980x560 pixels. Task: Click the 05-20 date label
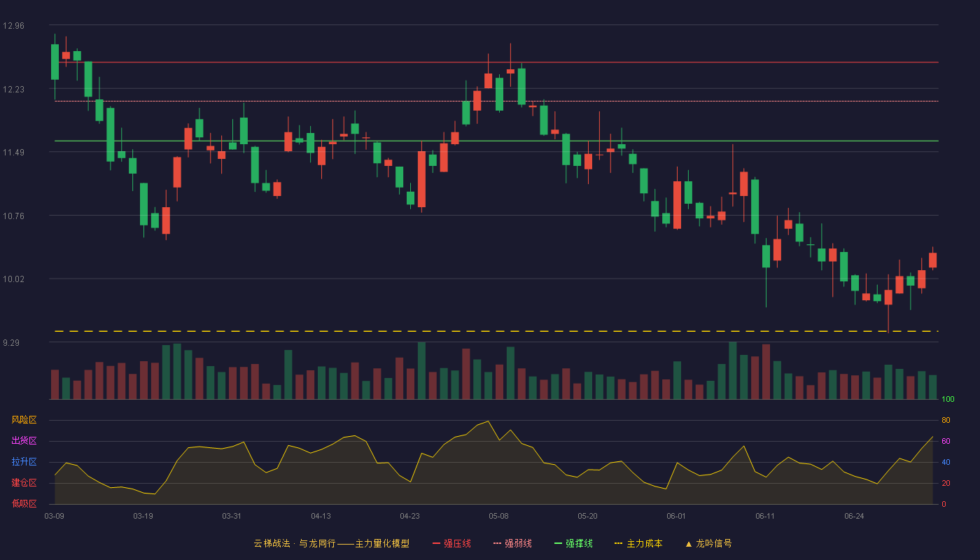587,516
